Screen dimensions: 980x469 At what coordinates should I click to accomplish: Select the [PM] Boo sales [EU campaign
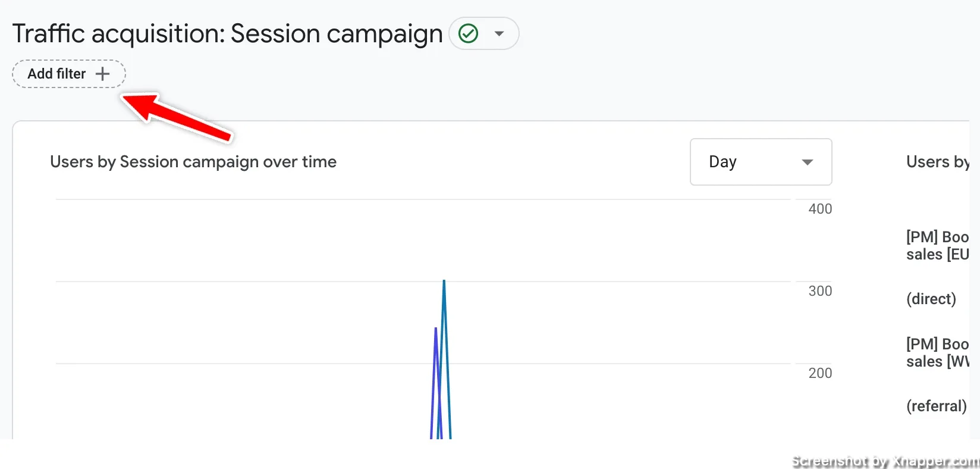tap(937, 246)
